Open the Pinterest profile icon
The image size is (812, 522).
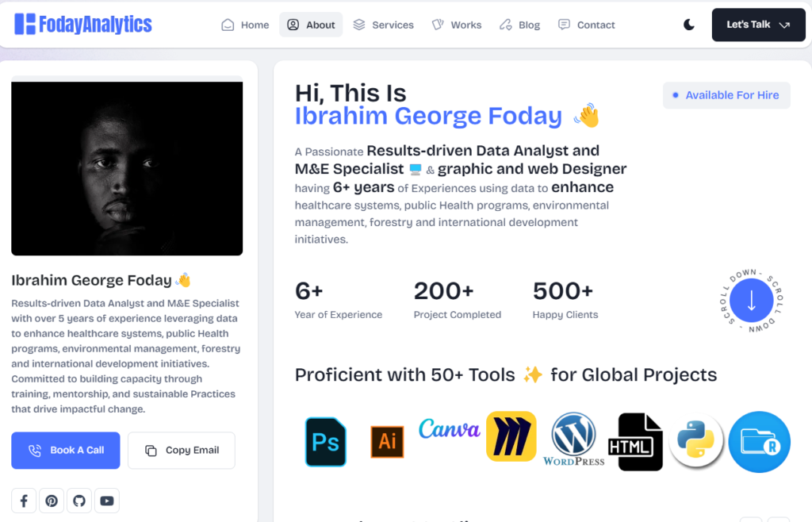pyautogui.click(x=52, y=501)
